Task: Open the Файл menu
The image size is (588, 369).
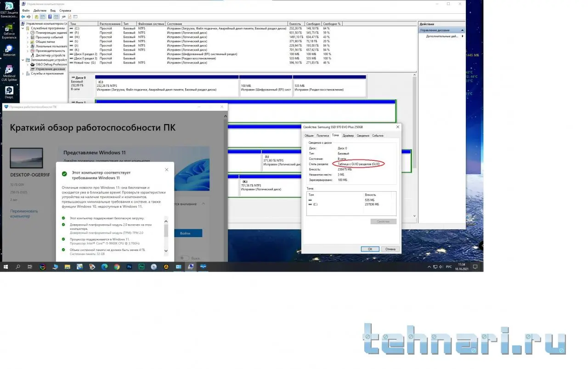Action: click(26, 10)
